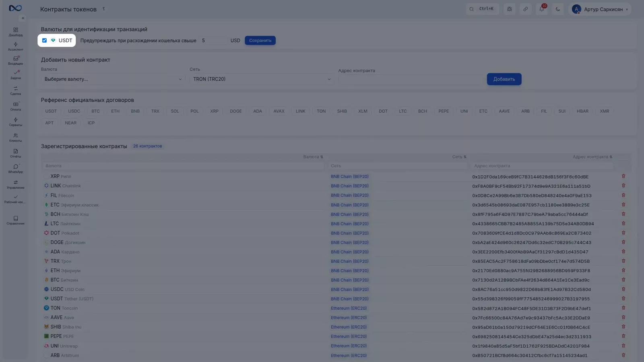Click BNB Chain (BEP20) link for LINK
This screenshot has width=644, height=362.
coord(349,186)
